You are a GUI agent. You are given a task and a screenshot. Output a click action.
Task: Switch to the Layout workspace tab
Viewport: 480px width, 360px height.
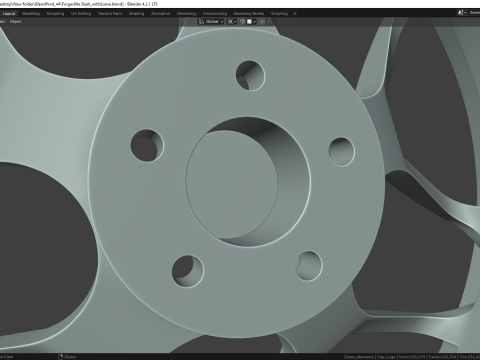pyautogui.click(x=9, y=14)
